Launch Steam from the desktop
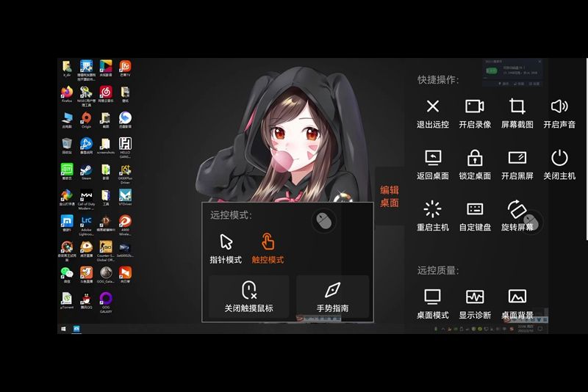Screen dimensions: 588x392 [x=86, y=172]
